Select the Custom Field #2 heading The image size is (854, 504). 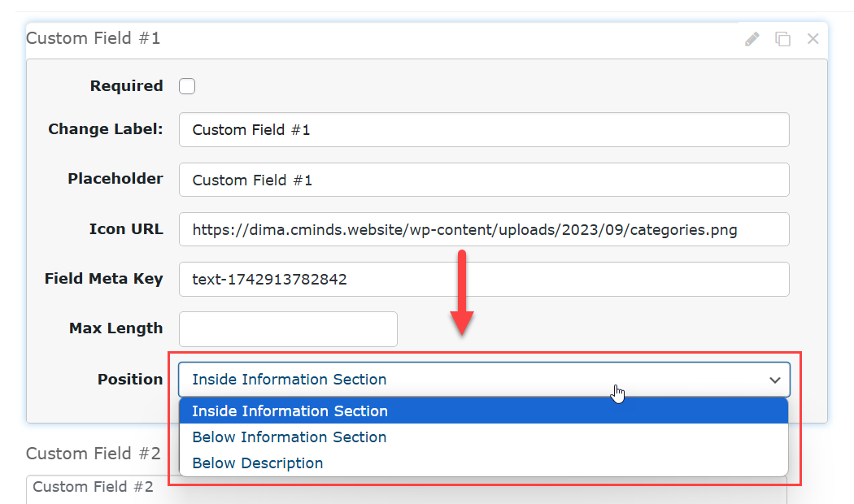94,454
